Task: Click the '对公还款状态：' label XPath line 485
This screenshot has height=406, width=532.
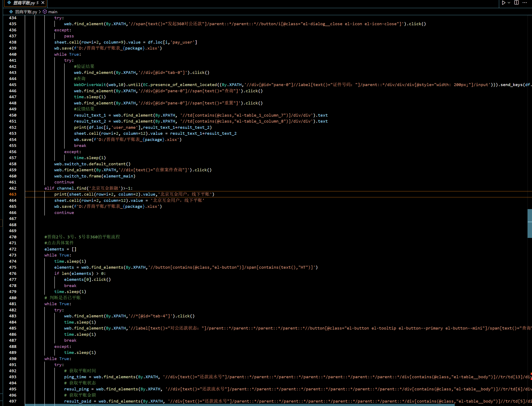Action: click(x=298, y=328)
